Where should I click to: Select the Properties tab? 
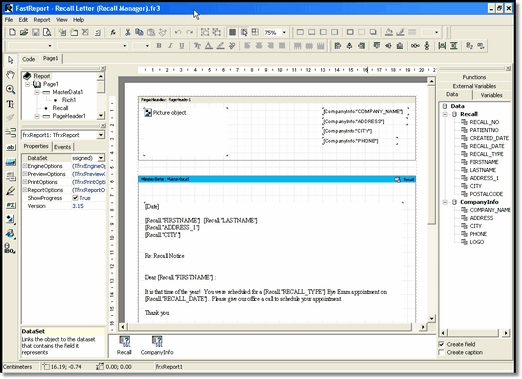click(x=36, y=146)
